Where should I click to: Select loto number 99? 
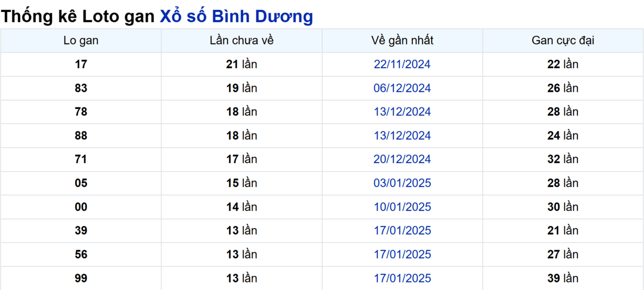coord(81,278)
